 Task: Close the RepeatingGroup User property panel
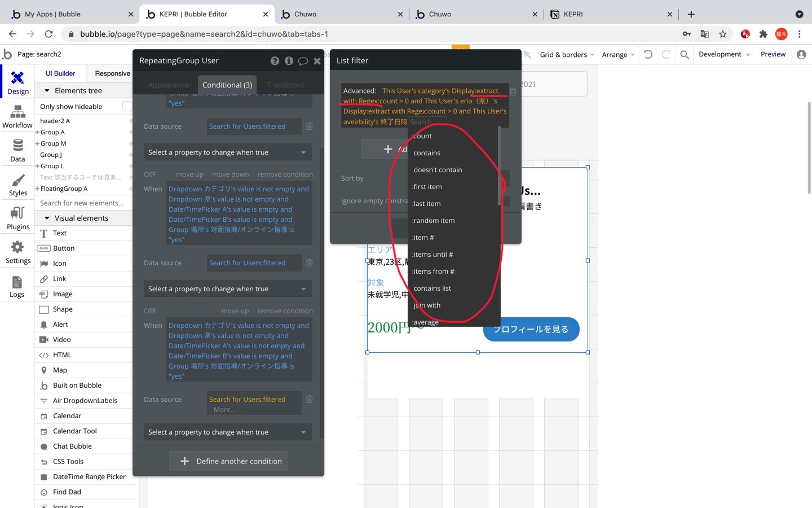tap(317, 61)
